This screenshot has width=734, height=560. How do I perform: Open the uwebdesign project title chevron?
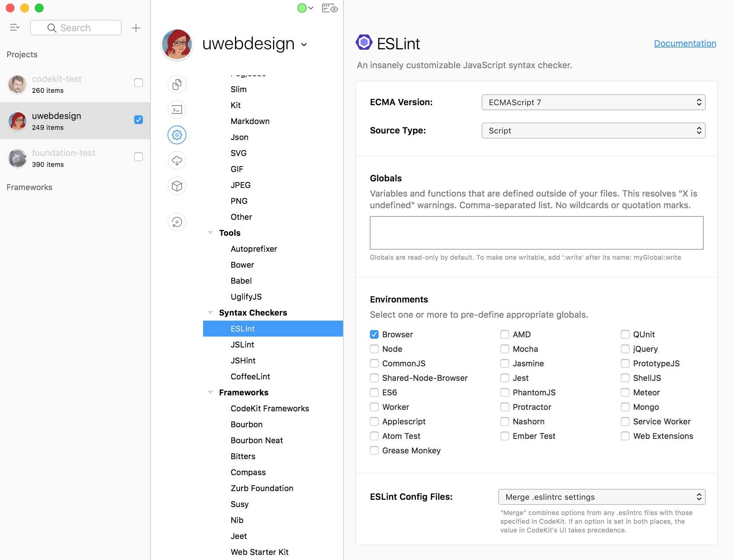[304, 45]
